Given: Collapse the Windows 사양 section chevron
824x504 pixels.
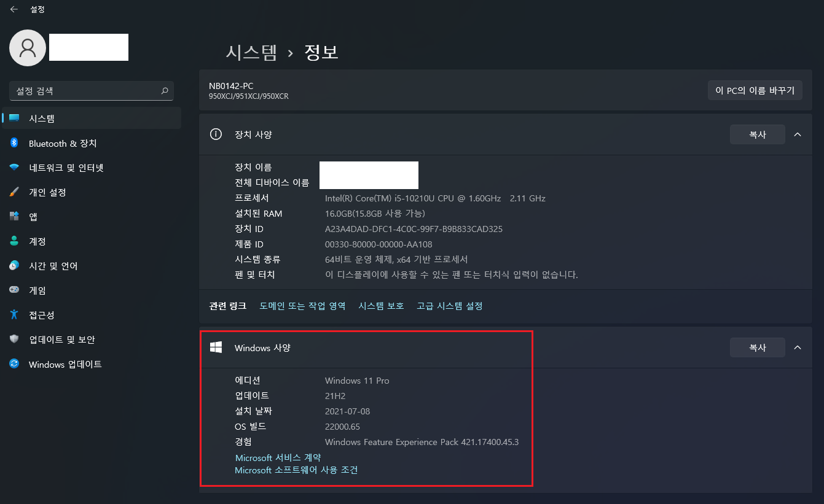Looking at the screenshot, I should point(798,347).
